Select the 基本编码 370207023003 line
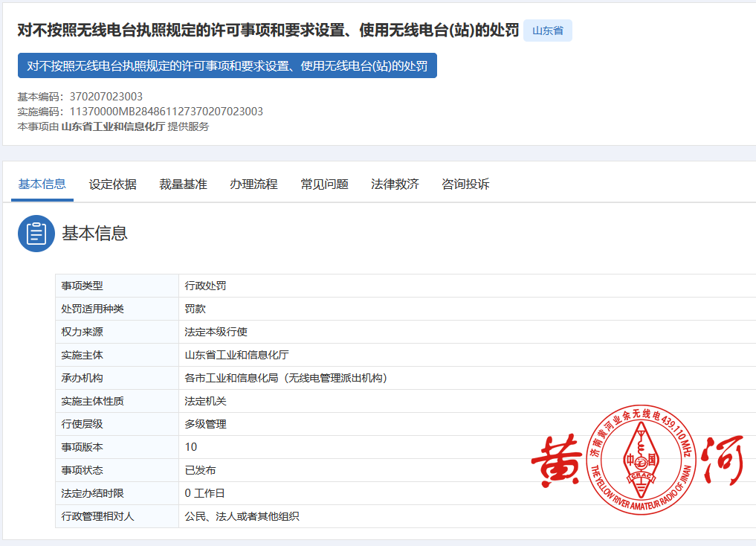The image size is (756, 546). (x=80, y=97)
